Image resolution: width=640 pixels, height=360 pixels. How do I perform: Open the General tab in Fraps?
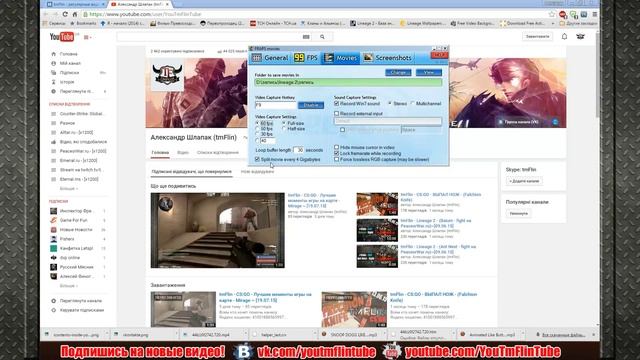pyautogui.click(x=270, y=58)
